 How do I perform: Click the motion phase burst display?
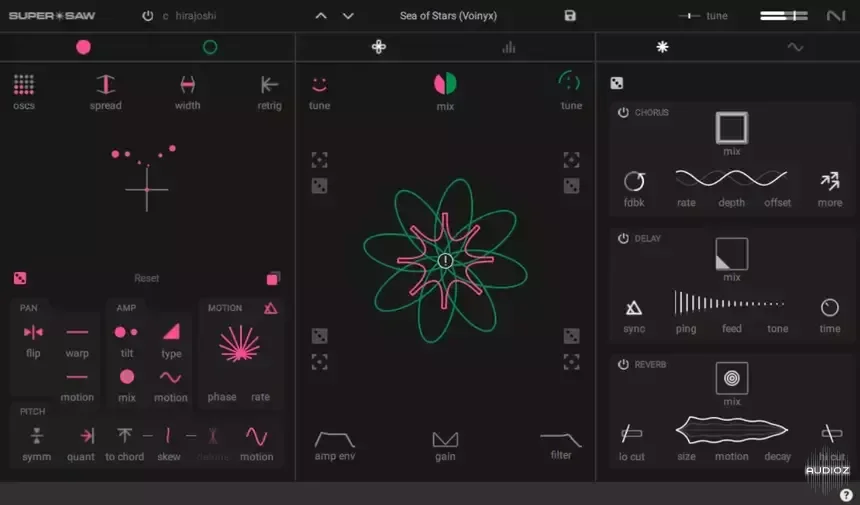pyautogui.click(x=240, y=344)
